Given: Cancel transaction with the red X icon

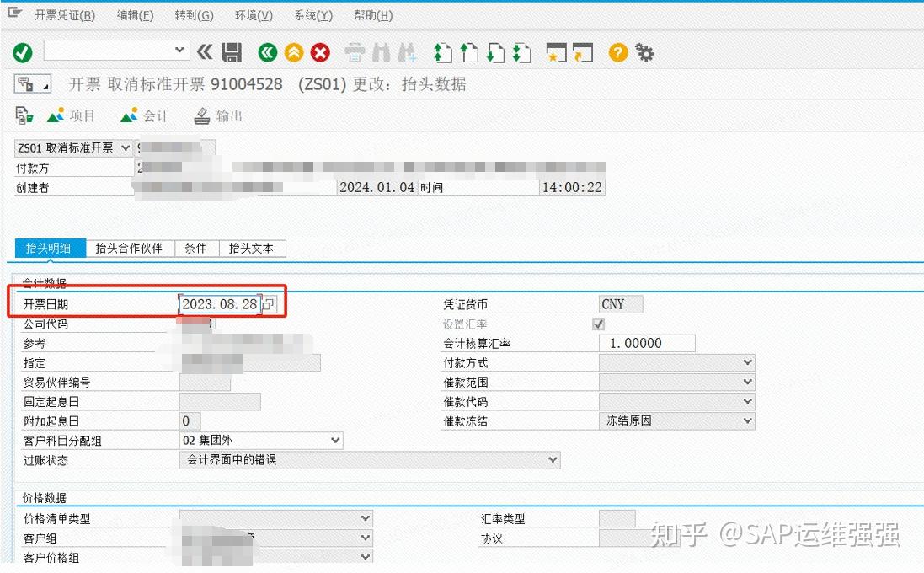Looking at the screenshot, I should (x=320, y=52).
